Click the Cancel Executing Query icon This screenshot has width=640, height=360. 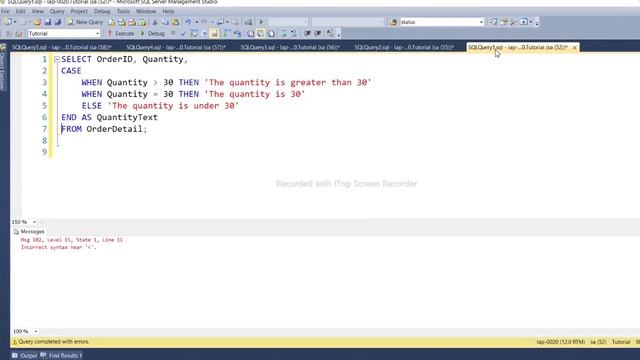coord(173,33)
